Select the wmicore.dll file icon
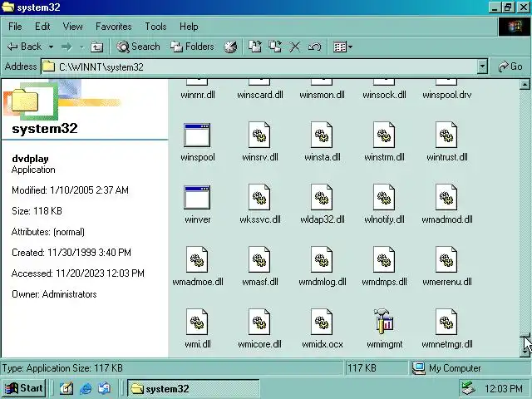 click(x=259, y=323)
